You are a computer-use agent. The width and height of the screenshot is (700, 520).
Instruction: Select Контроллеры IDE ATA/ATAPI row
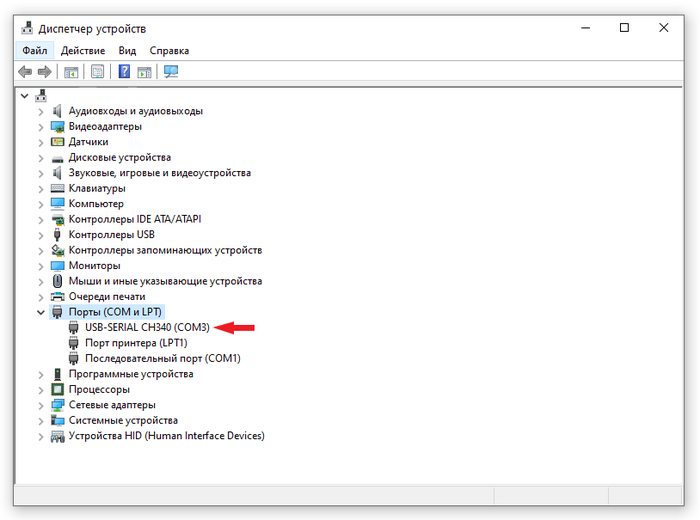click(x=135, y=219)
